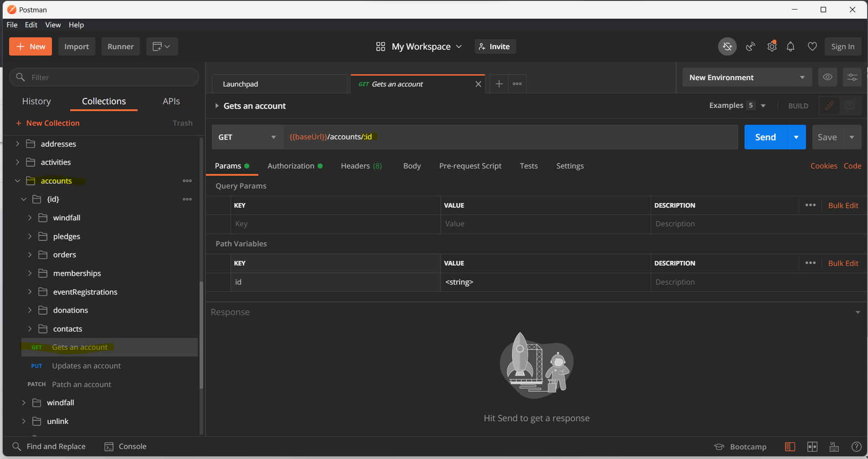Viewport: 868px width, 459px height.
Task: Switch to the History tab
Action: [x=36, y=102]
